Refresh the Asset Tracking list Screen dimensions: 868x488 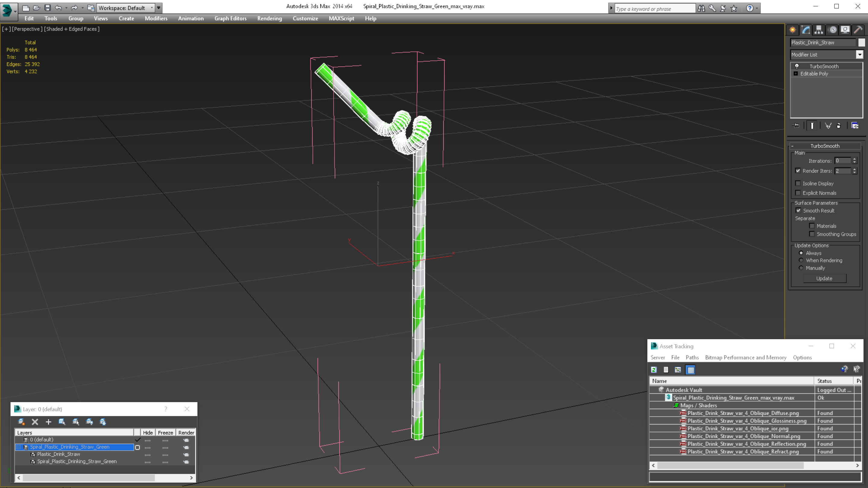tap(654, 370)
